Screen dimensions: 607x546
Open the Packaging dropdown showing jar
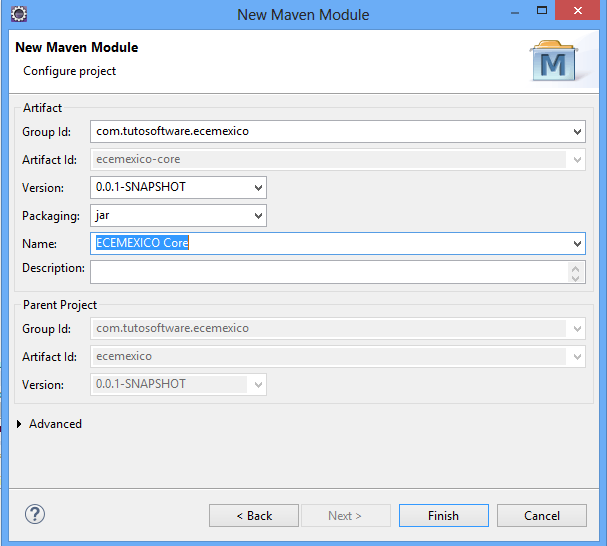(x=258, y=216)
